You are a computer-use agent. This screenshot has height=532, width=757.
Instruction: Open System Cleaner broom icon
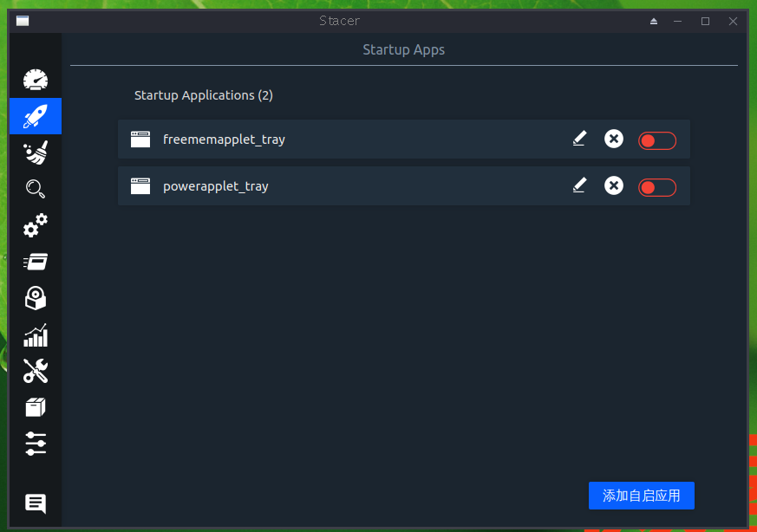(x=36, y=152)
